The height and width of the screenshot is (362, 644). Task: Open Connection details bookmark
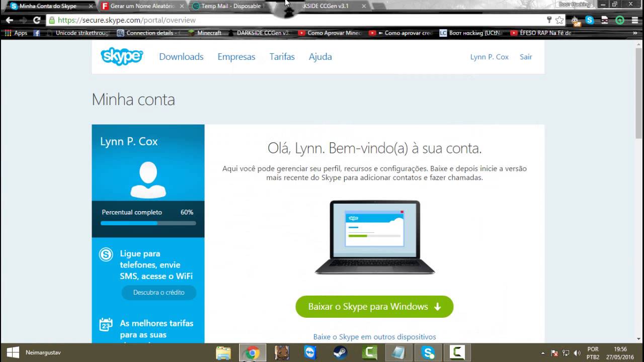pos(149,33)
